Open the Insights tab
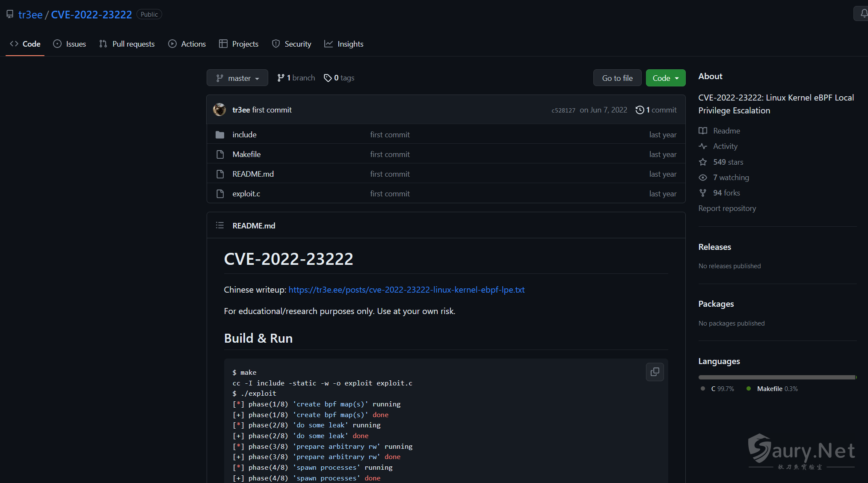The width and height of the screenshot is (868, 483). (344, 44)
